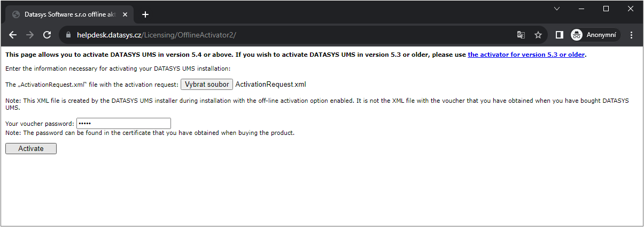
Task: Go back using the browser back arrow
Action: point(13,35)
